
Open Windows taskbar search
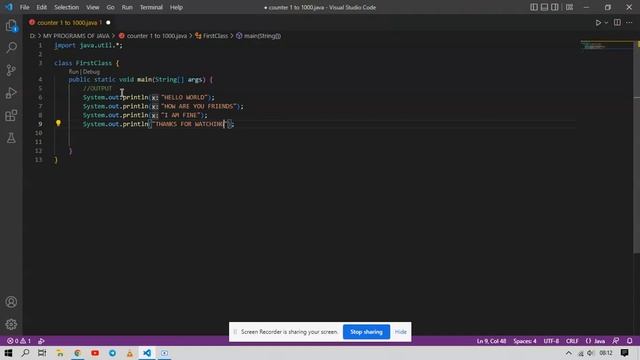(x=25, y=353)
